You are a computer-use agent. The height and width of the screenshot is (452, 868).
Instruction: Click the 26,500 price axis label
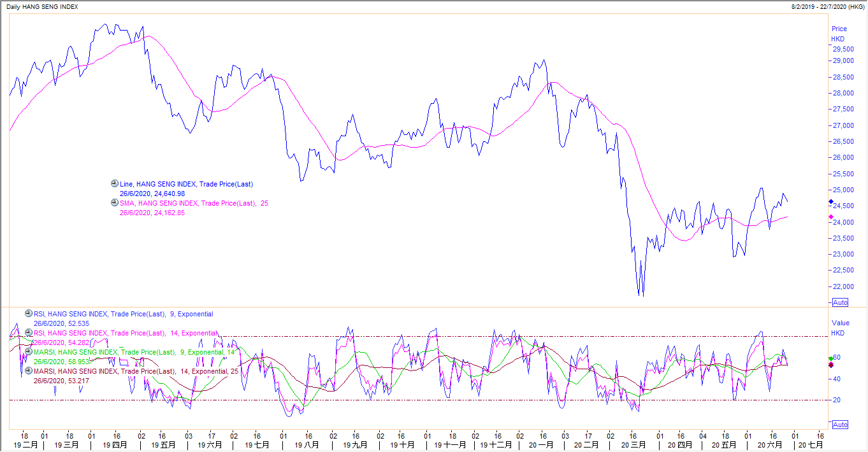point(842,141)
